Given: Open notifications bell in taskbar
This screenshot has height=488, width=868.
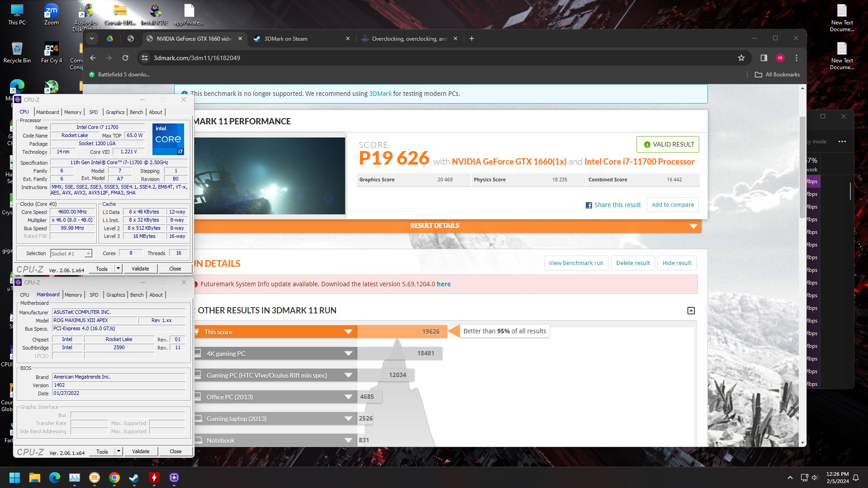Looking at the screenshot, I should tap(856, 478).
